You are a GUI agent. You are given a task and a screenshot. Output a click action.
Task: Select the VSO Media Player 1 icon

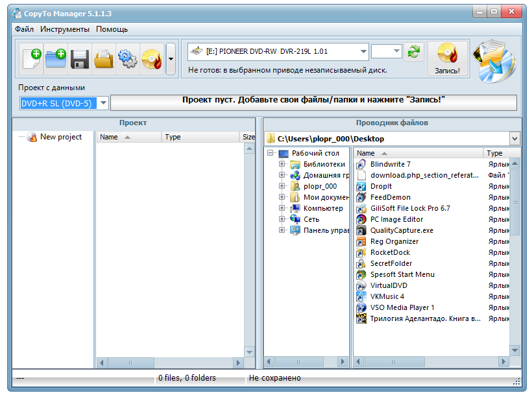click(361, 307)
